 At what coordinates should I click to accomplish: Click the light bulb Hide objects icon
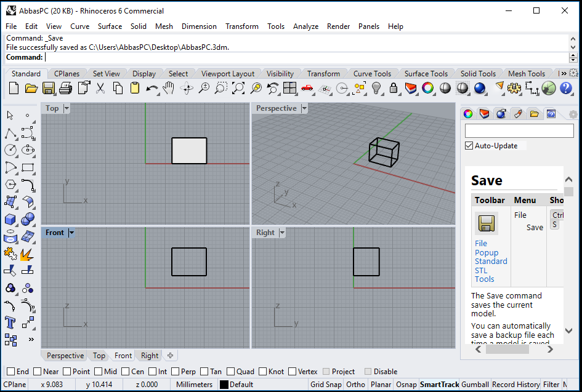(376, 88)
